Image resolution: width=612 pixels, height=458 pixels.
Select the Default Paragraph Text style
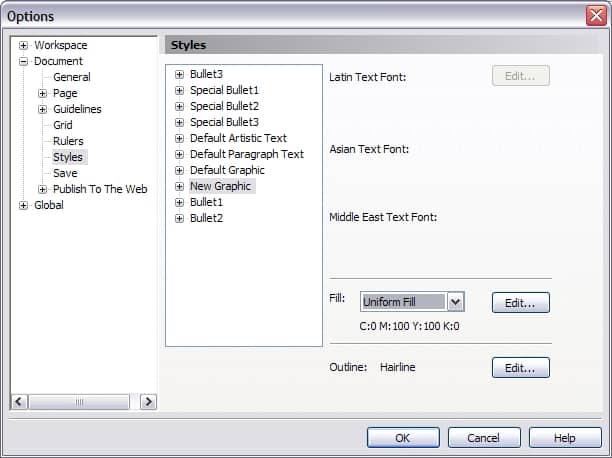click(247, 154)
